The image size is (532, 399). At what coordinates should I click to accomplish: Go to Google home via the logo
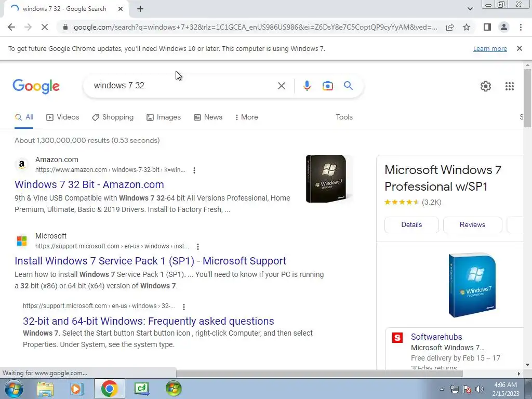(36, 86)
